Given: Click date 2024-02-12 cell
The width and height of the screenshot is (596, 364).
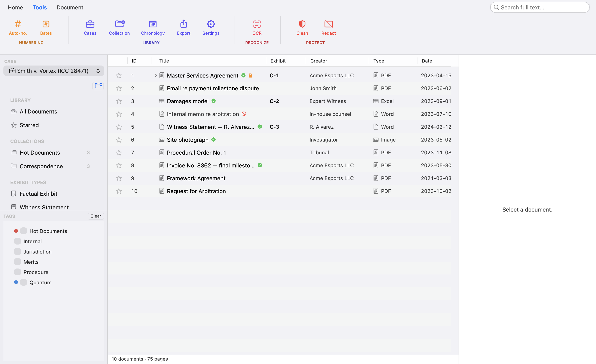Looking at the screenshot, I should (x=436, y=127).
